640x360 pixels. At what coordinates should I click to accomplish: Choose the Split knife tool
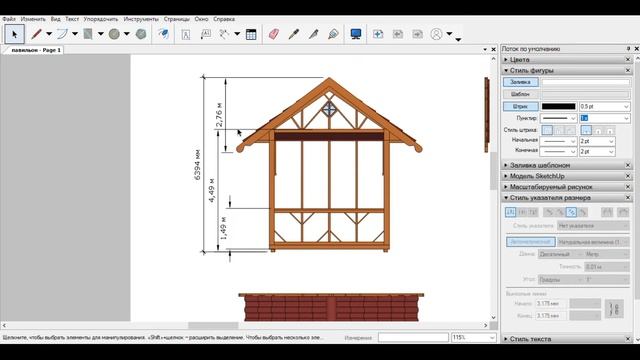point(313,34)
